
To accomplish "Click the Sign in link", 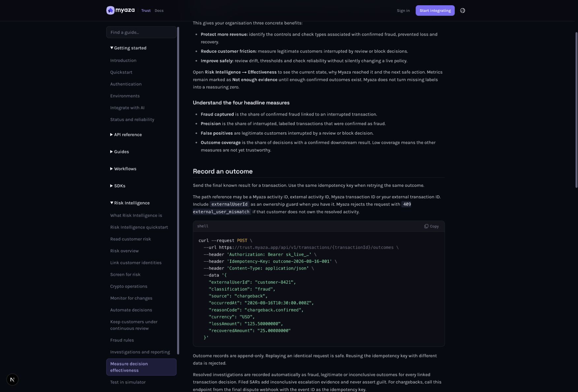I will [x=403, y=11].
